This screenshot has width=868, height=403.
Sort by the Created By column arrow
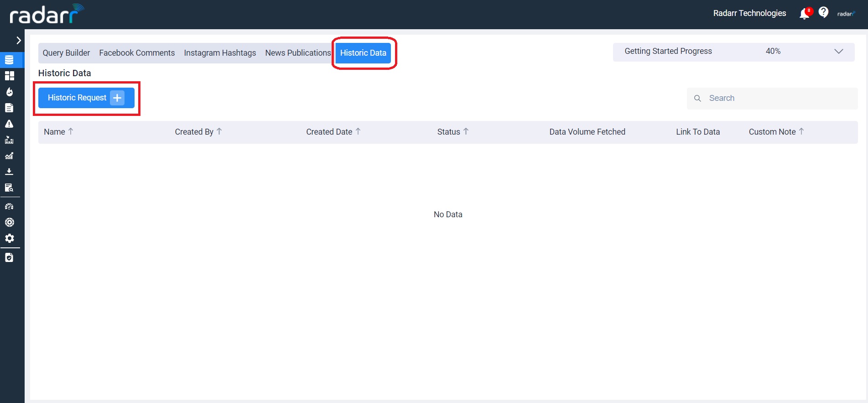click(219, 131)
